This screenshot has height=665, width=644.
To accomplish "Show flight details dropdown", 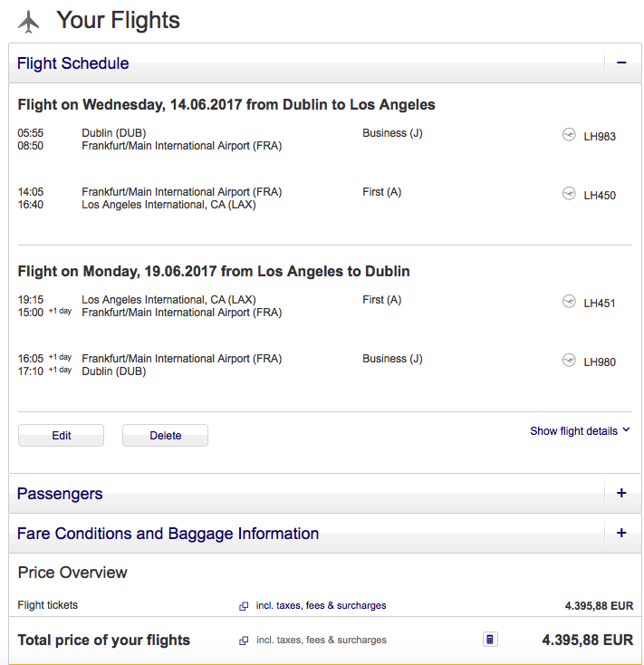I will point(580,431).
